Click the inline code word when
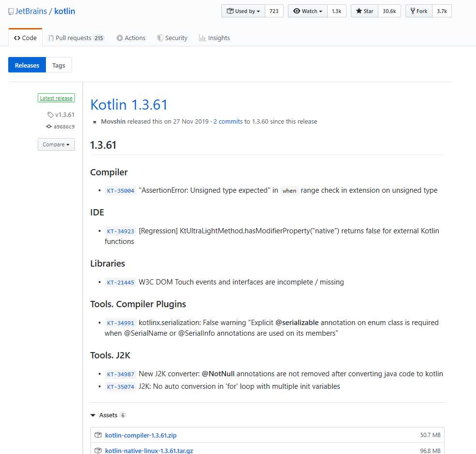This screenshot has width=476, height=454. coord(289,191)
